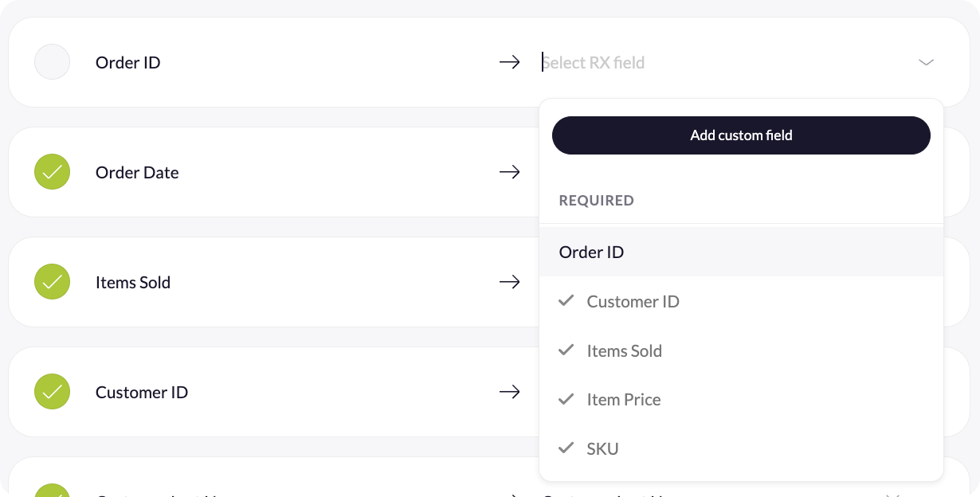
Task: Toggle the green check for Items Sold row
Action: click(x=53, y=282)
